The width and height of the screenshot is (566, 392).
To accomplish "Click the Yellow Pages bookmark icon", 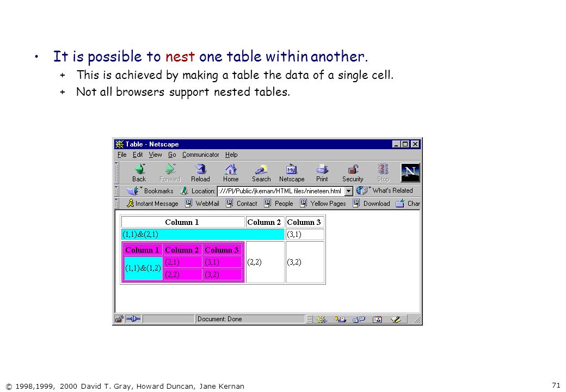I will pos(303,203).
